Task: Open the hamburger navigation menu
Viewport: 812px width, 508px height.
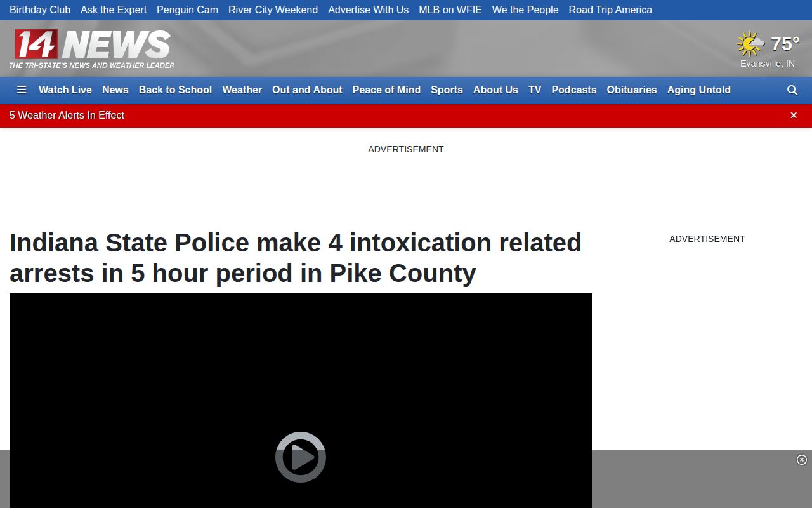Action: [22, 90]
